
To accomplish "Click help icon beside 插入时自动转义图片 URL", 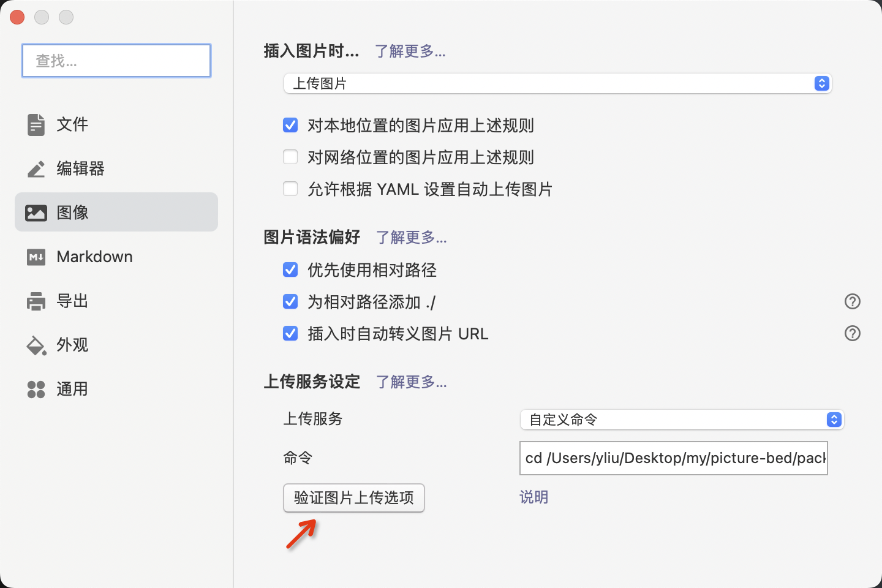I will pos(853,333).
